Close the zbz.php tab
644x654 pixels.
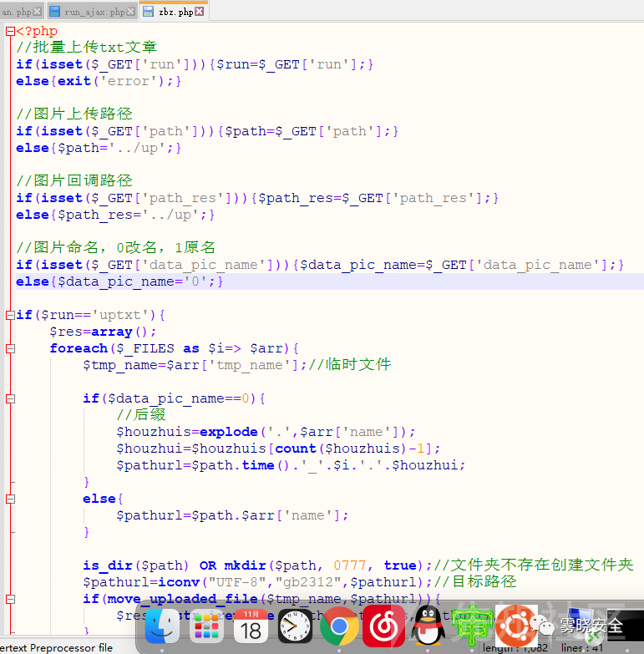click(200, 12)
